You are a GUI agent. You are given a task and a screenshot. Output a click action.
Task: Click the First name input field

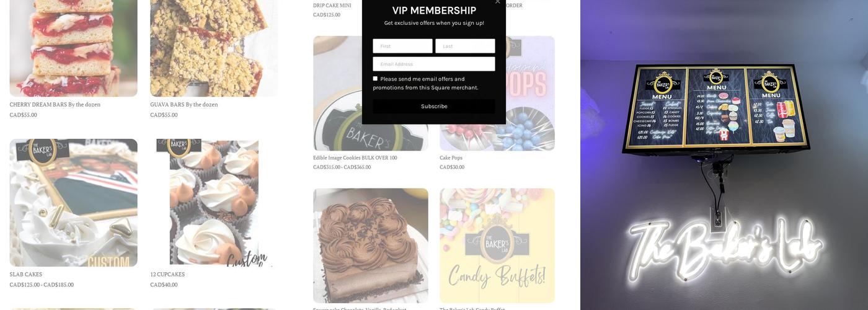coord(402,46)
